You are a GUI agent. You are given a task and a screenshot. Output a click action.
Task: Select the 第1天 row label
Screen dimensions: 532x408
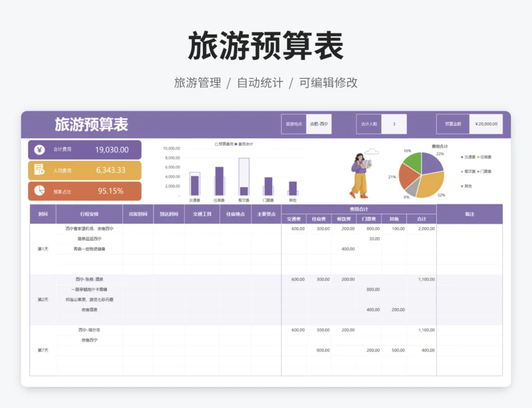coord(43,249)
